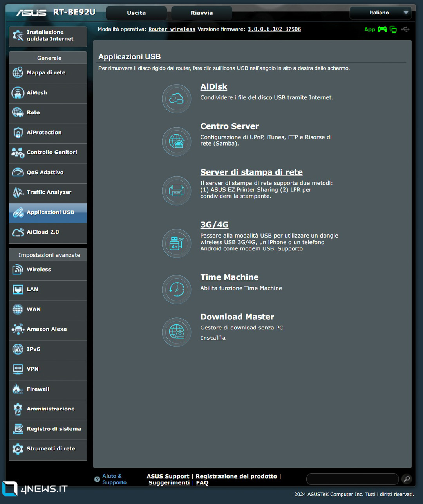Open IPv6 settings page
This screenshot has height=504, width=423.
[x=48, y=349]
